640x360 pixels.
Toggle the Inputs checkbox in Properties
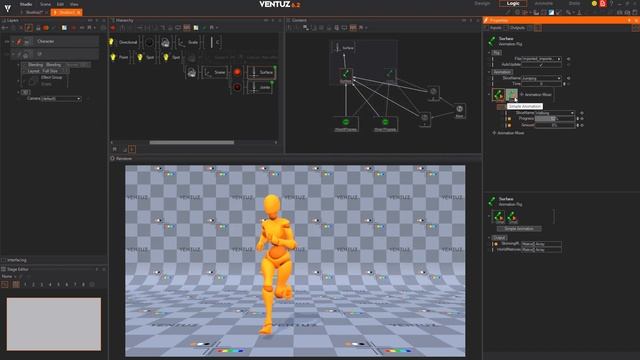487,28
